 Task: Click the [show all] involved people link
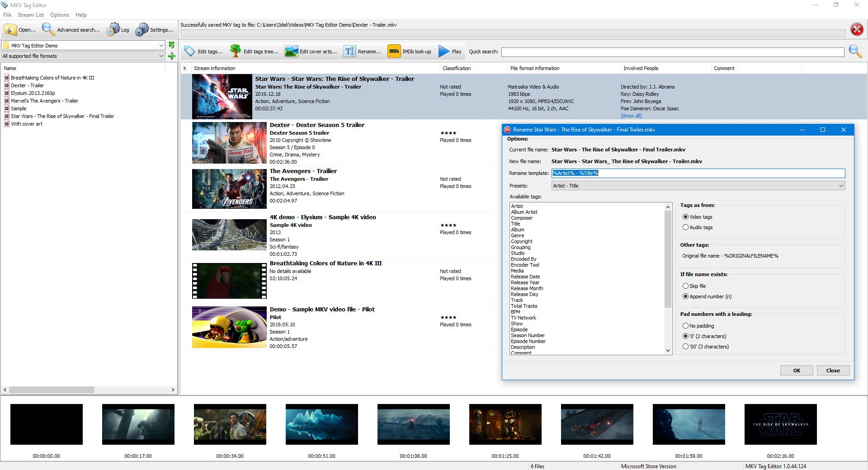(x=631, y=116)
